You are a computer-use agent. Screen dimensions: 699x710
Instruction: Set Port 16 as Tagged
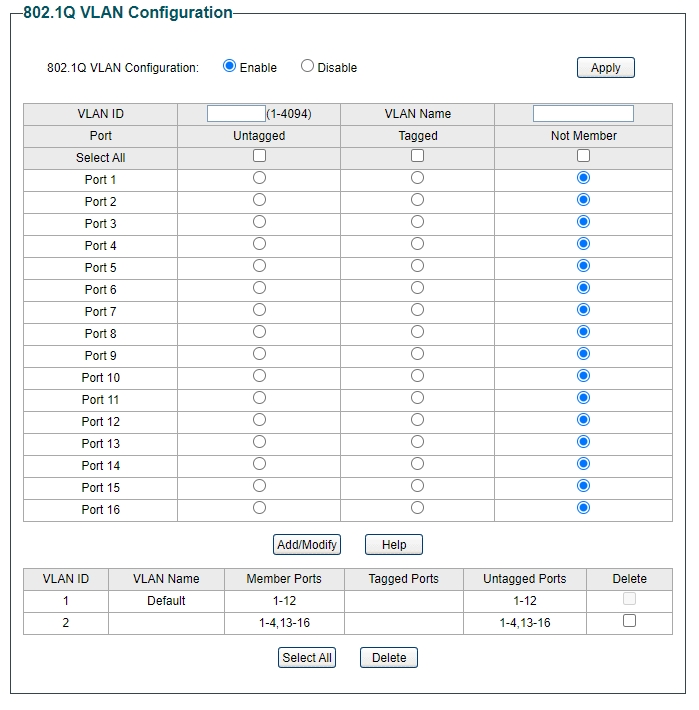[417, 508]
